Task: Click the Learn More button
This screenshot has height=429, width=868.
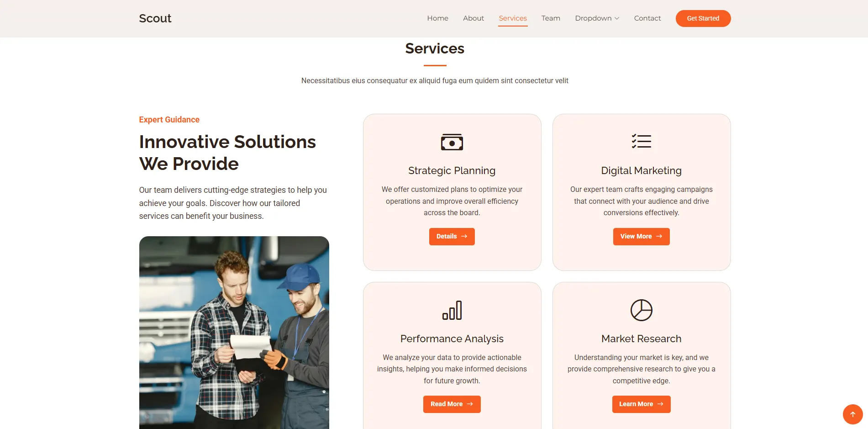Action: [641, 404]
